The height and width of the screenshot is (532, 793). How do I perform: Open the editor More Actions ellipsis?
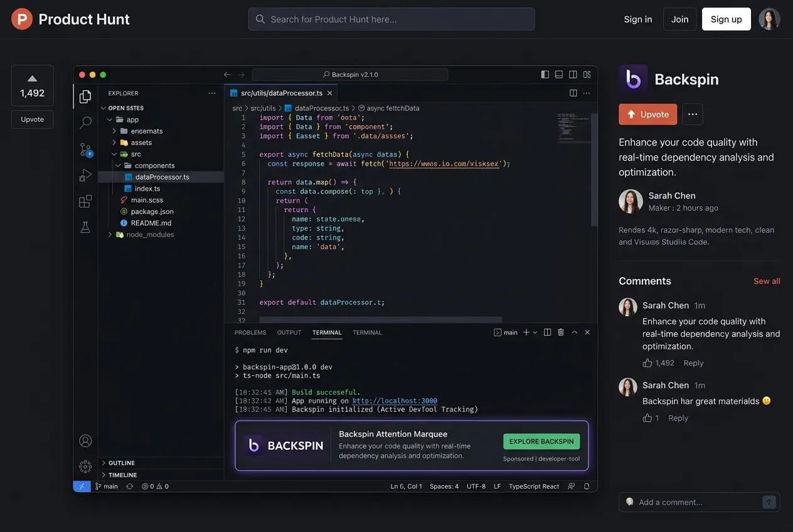(587, 93)
